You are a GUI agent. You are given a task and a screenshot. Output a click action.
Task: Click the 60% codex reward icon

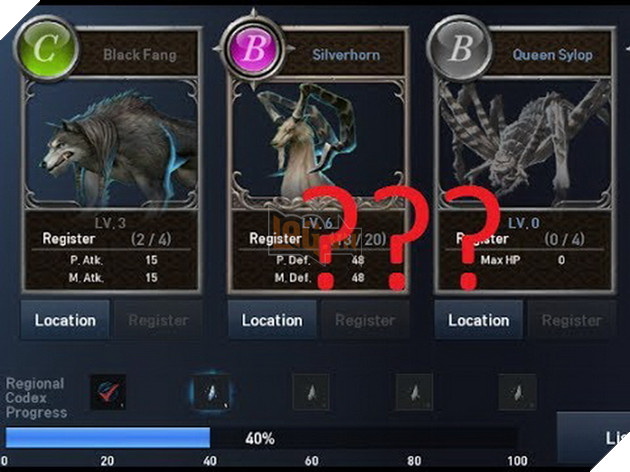click(311, 392)
